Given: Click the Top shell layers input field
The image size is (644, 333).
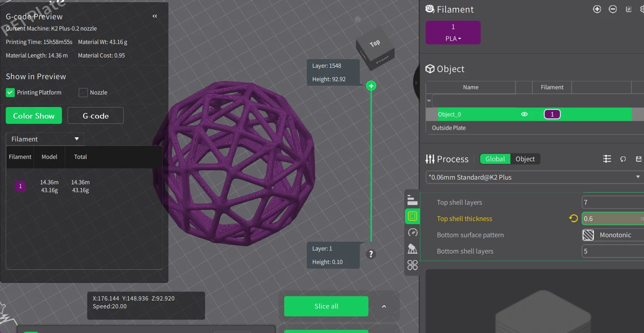Looking at the screenshot, I should pos(612,202).
